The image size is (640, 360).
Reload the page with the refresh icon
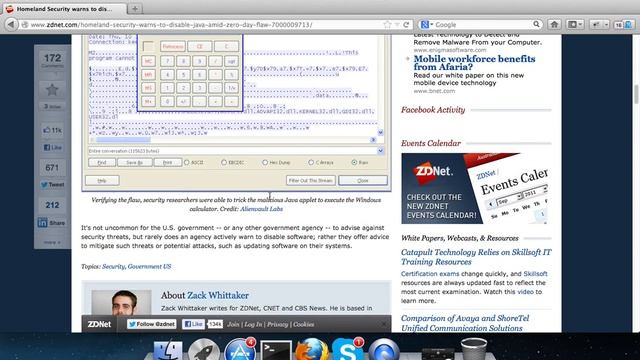click(x=406, y=24)
